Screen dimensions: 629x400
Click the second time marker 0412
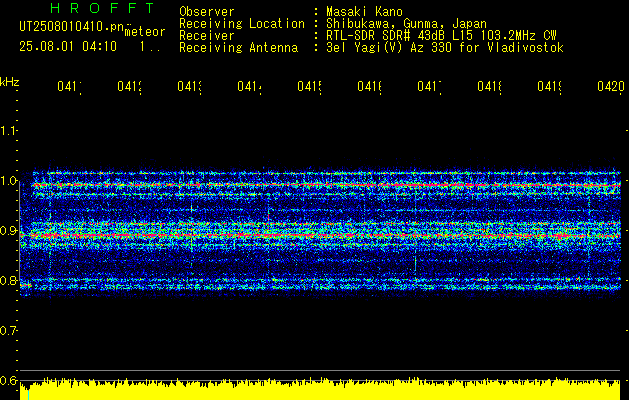click(x=130, y=86)
